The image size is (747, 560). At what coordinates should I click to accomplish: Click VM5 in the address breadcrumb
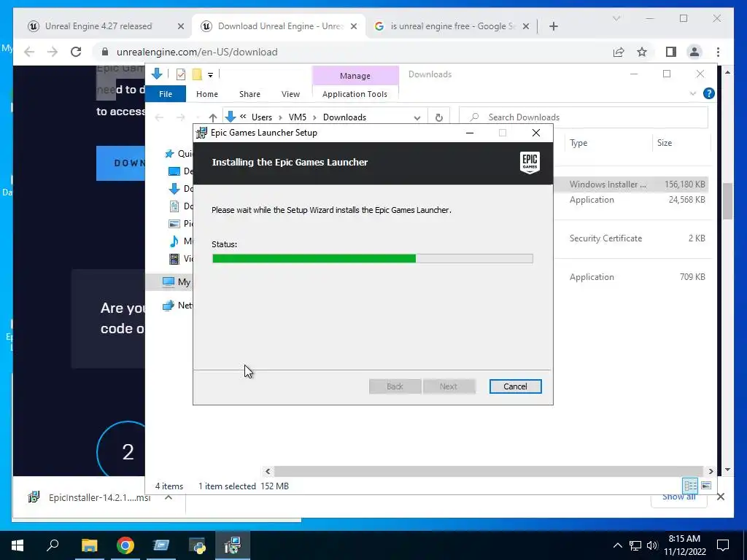pos(298,117)
